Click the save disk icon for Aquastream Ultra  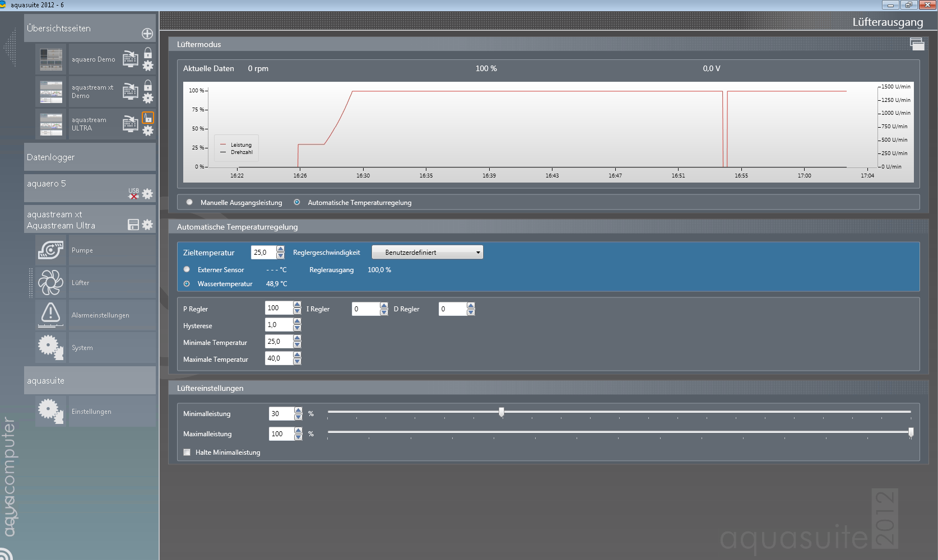[x=133, y=225]
